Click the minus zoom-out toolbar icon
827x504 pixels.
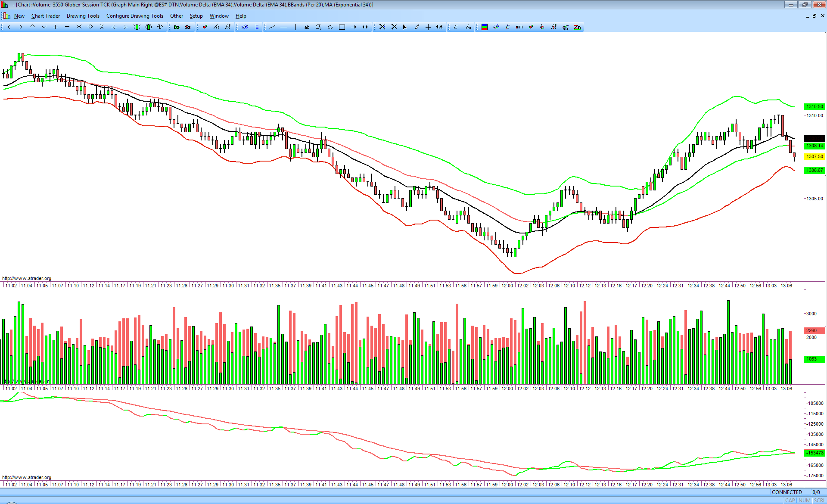[x=67, y=27]
